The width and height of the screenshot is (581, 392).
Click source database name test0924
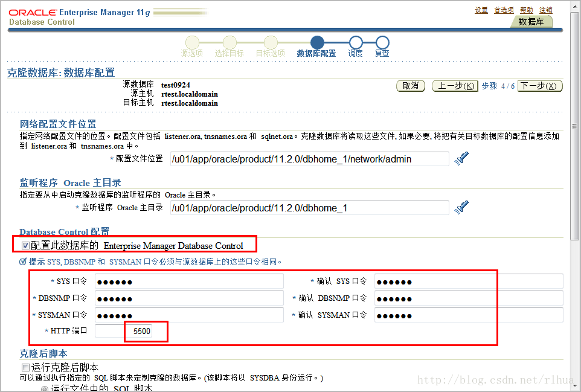[x=176, y=85]
